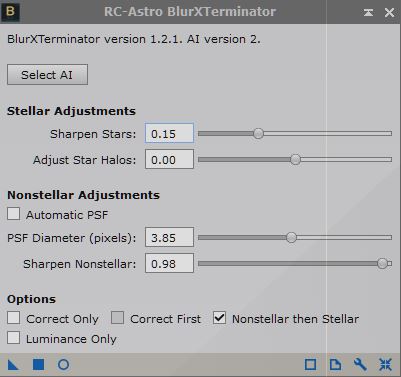Screen dimensions: 401x377
Task: Click the BlurXTerminator B logo icon
Action: 10,12
